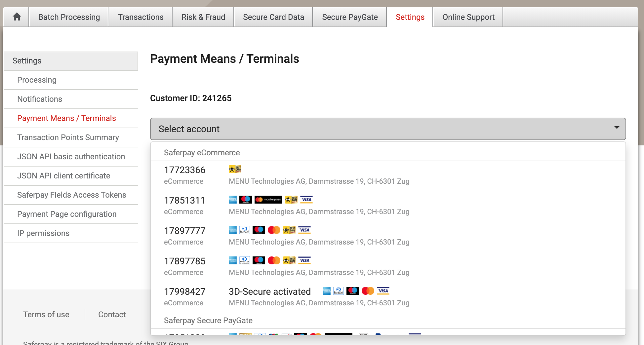Open Transaction Points Summary
The image size is (644, 345).
(71, 137)
